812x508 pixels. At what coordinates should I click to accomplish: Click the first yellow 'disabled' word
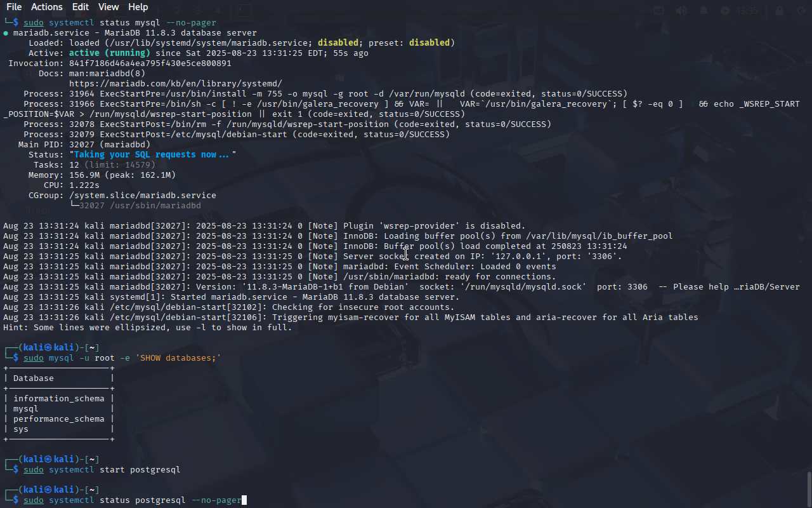point(338,43)
